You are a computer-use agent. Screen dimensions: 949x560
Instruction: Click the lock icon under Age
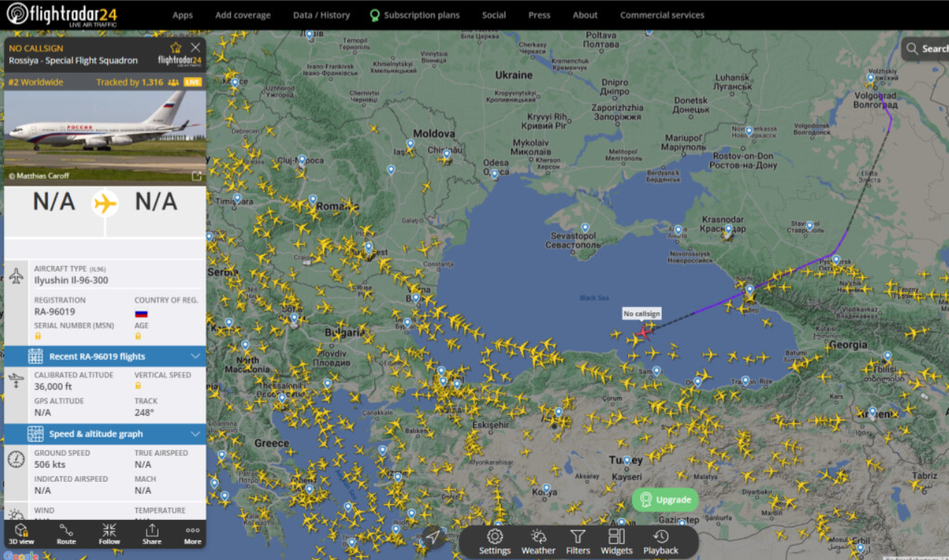click(138, 336)
